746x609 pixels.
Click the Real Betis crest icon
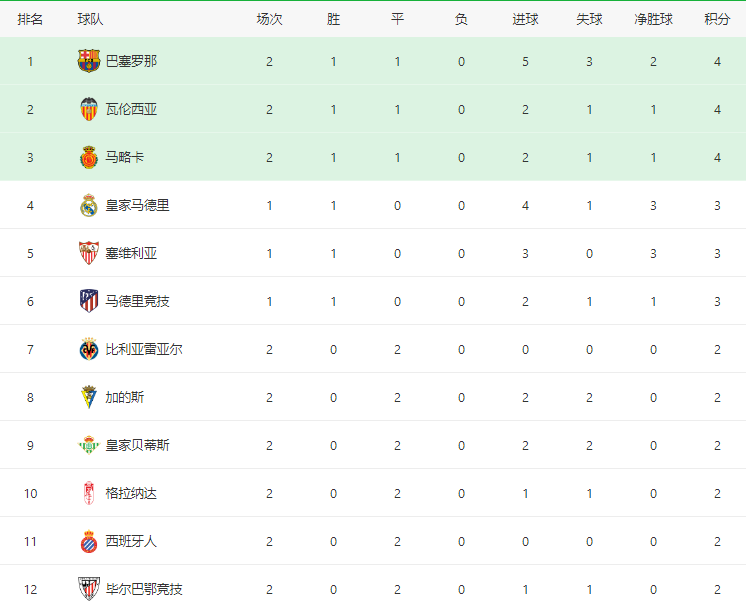tap(89, 445)
